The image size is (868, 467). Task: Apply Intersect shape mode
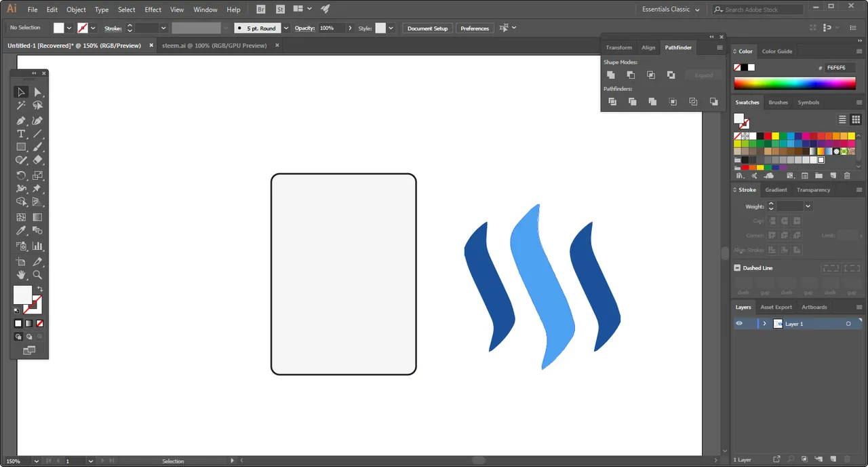pos(651,75)
